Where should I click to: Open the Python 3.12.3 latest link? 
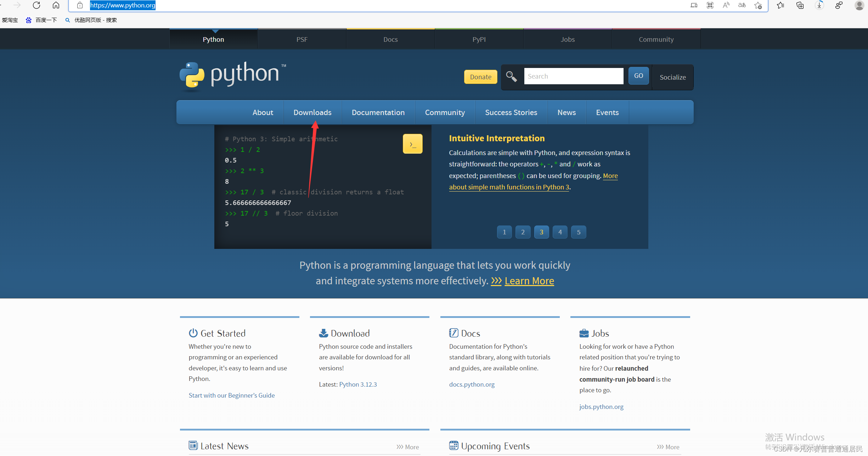[358, 384]
